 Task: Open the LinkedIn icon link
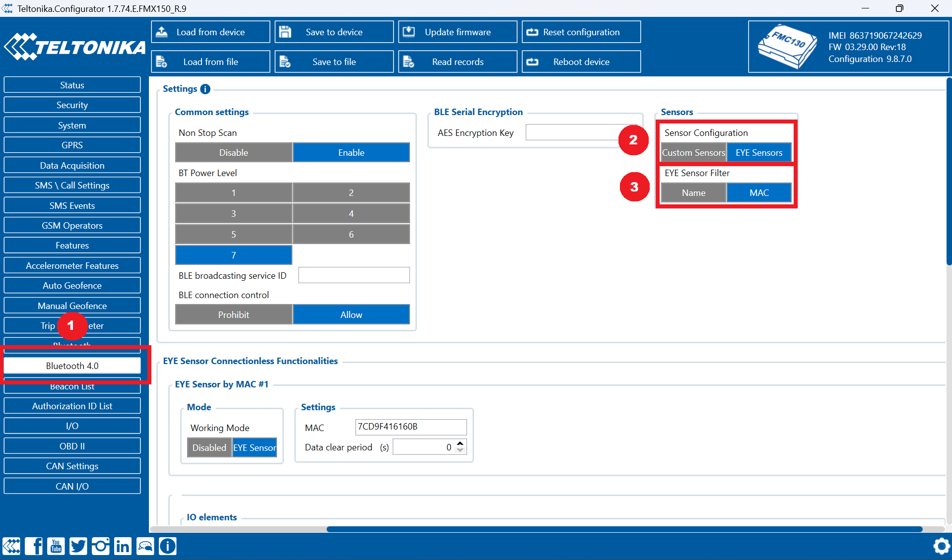(x=123, y=546)
